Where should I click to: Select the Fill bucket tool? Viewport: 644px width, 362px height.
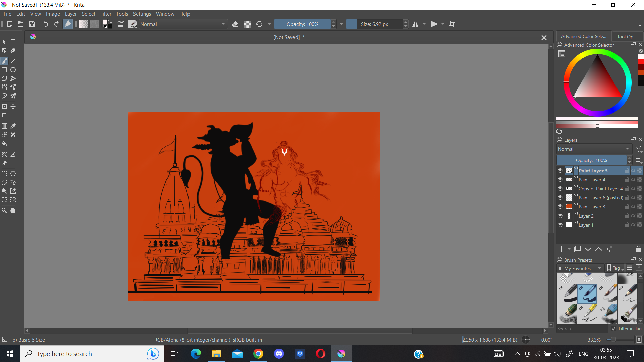(x=4, y=144)
